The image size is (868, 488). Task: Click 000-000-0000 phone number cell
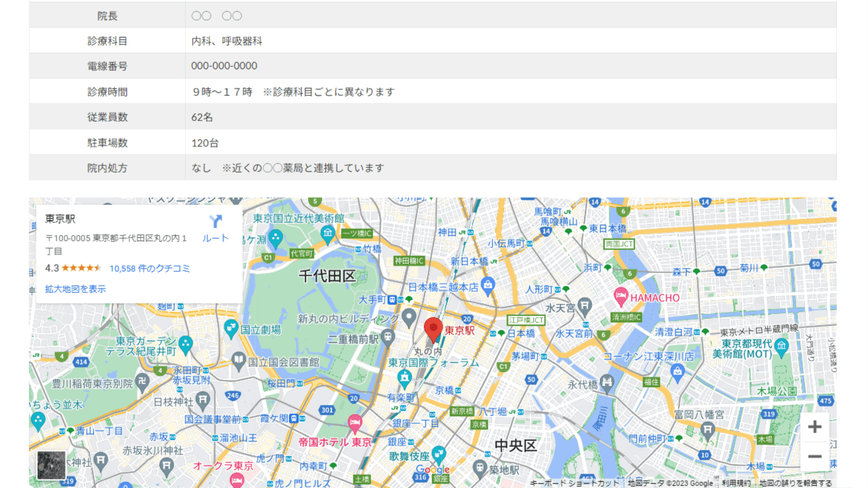coord(511,65)
